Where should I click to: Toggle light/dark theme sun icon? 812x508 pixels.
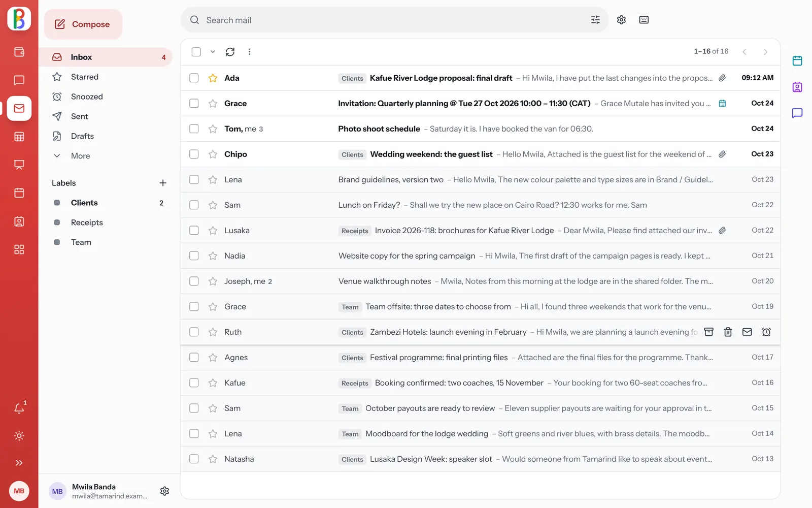[x=19, y=436]
